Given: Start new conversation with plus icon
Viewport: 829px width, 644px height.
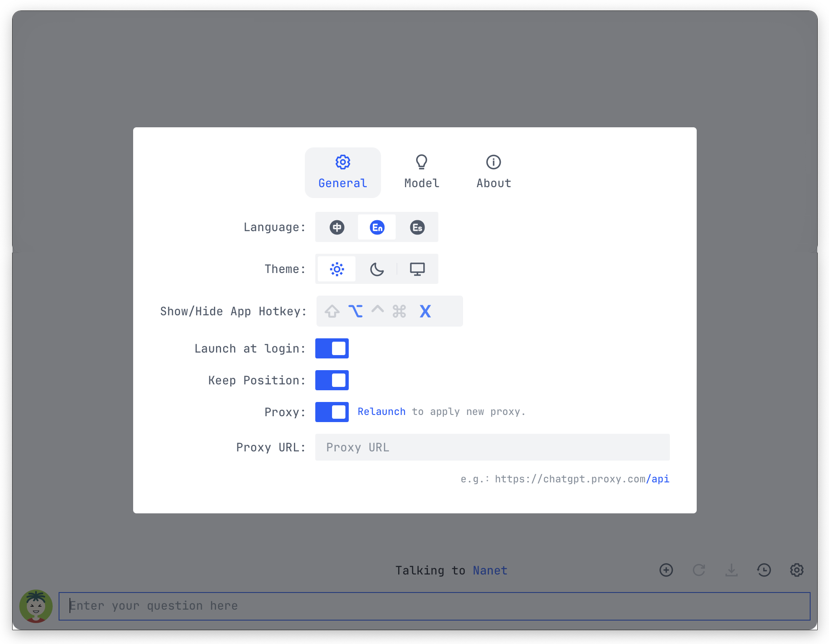Looking at the screenshot, I should [666, 570].
